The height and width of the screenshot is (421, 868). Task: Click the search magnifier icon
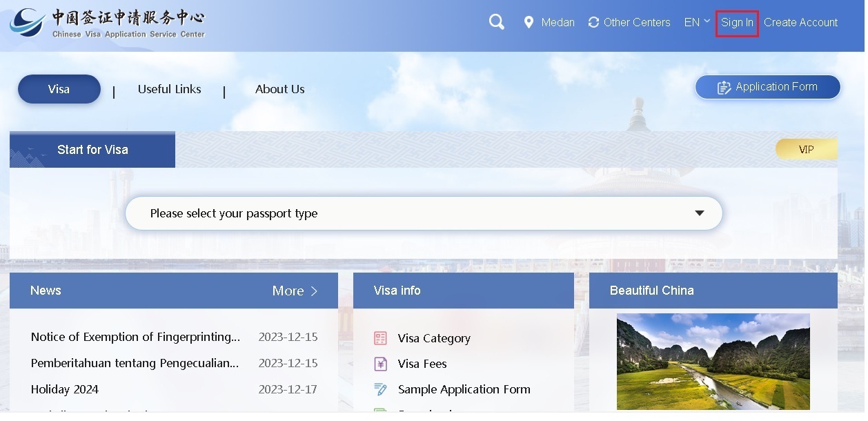click(496, 22)
